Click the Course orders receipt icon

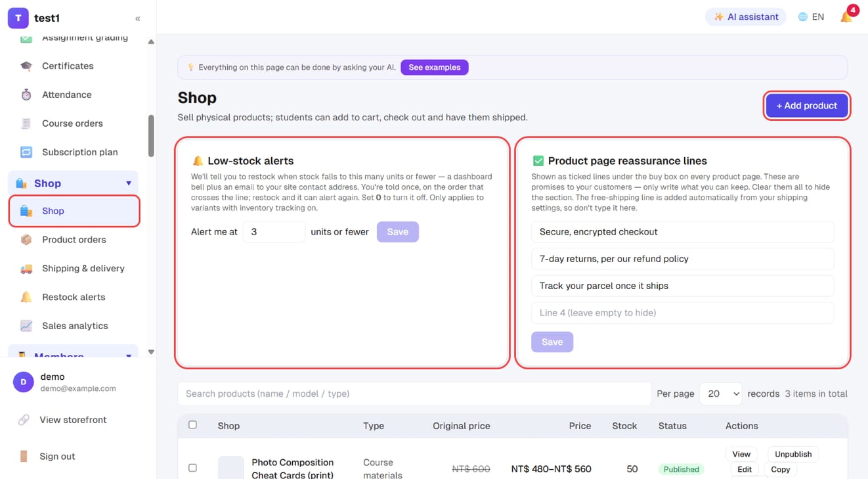click(26, 124)
